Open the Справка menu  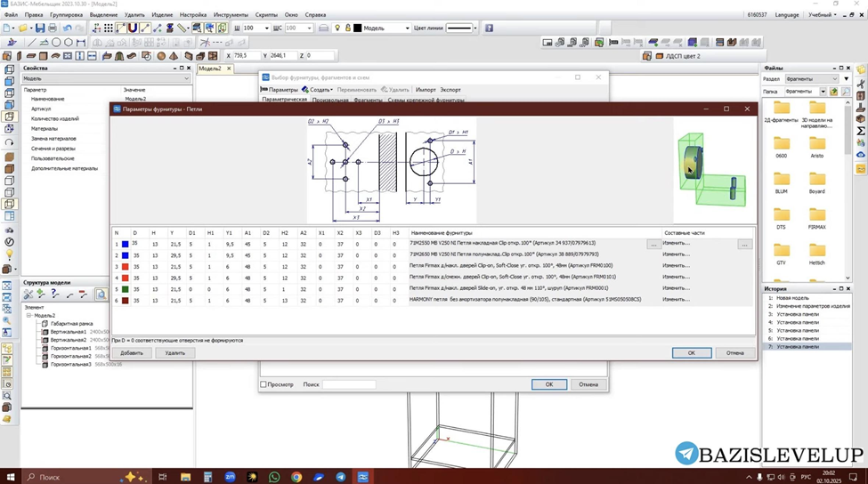tap(315, 15)
